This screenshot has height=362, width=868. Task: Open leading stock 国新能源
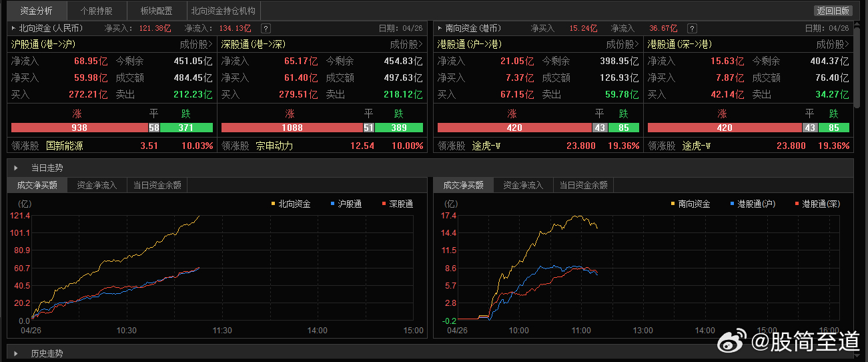coord(65,146)
